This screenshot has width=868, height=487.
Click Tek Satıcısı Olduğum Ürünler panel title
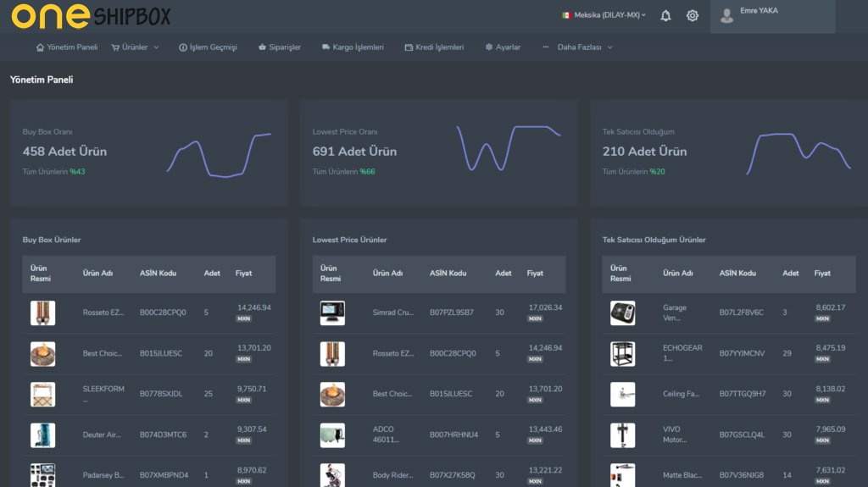click(654, 241)
